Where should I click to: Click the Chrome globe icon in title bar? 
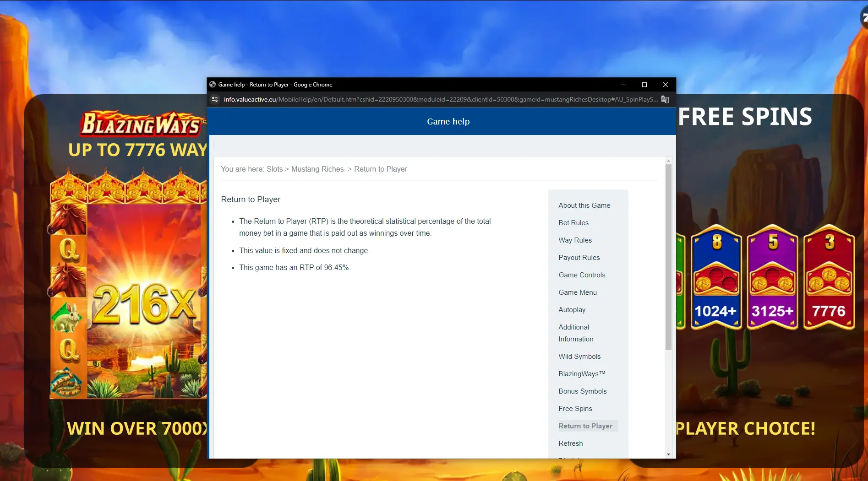tap(213, 85)
